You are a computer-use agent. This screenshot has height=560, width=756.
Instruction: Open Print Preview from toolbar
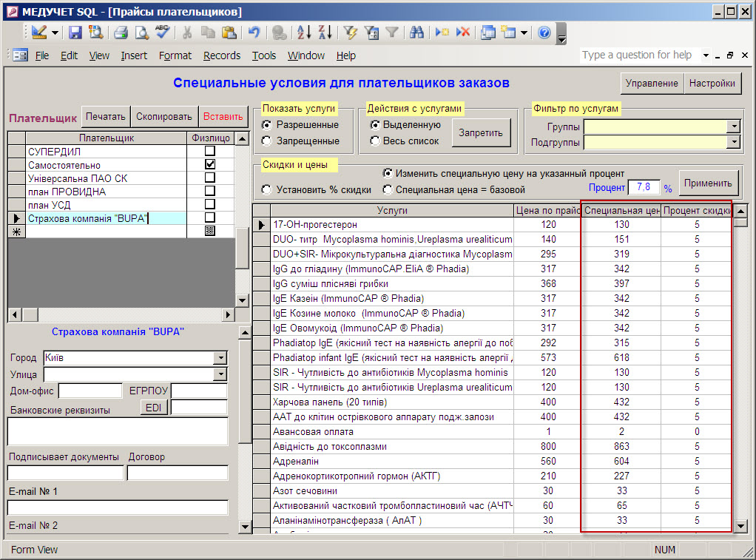coord(141,33)
